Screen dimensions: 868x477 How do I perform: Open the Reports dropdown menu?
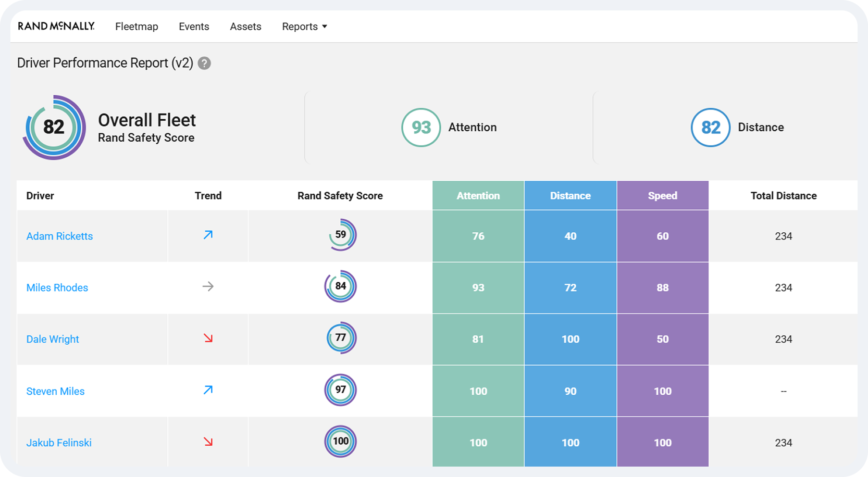(305, 27)
